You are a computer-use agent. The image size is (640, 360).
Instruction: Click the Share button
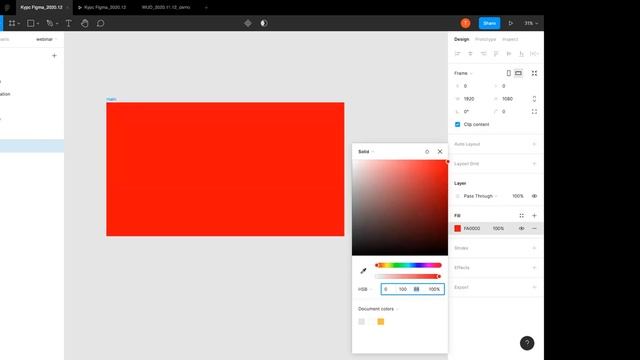coord(489,23)
